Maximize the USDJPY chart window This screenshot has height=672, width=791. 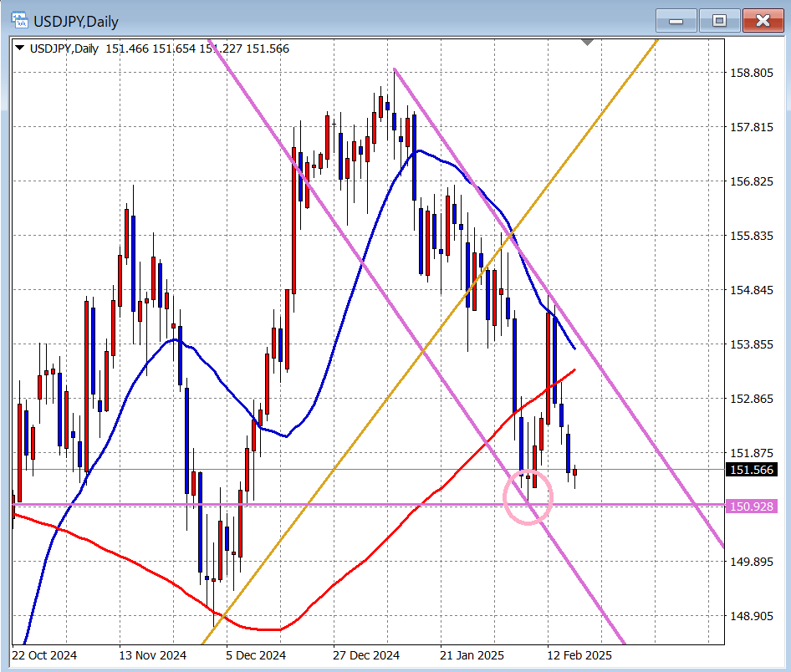tap(718, 20)
